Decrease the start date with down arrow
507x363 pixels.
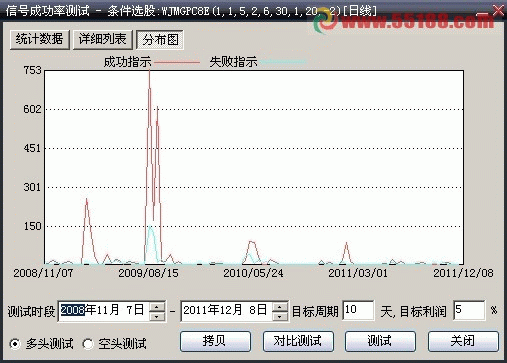157,316
